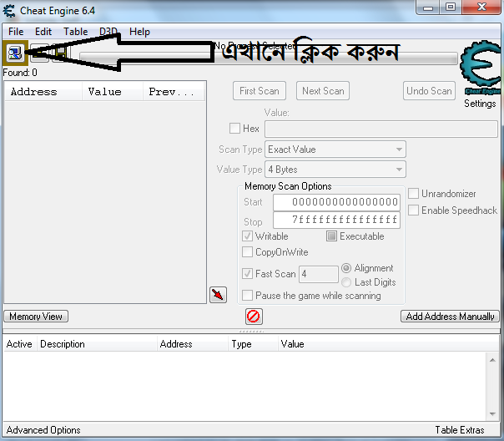Click the address table Value column header
The height and width of the screenshot is (441, 504).
click(388, 344)
